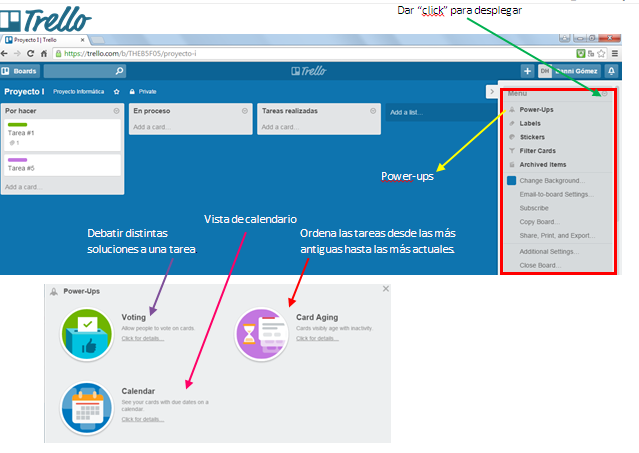Viewport: 639px width, 453px height.
Task: Open Additional Settings in the menu
Action: pos(549,252)
